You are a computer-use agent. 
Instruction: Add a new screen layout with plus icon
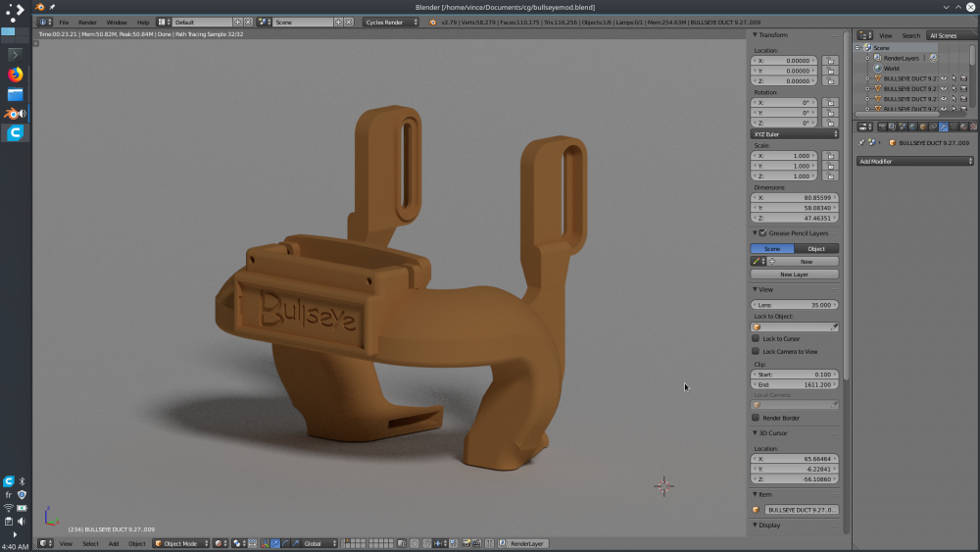[x=237, y=22]
